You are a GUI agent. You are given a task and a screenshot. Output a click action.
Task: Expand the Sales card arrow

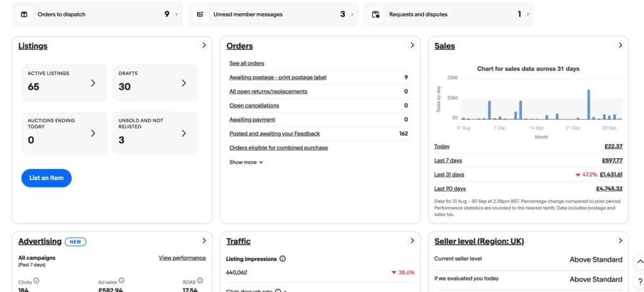click(621, 45)
